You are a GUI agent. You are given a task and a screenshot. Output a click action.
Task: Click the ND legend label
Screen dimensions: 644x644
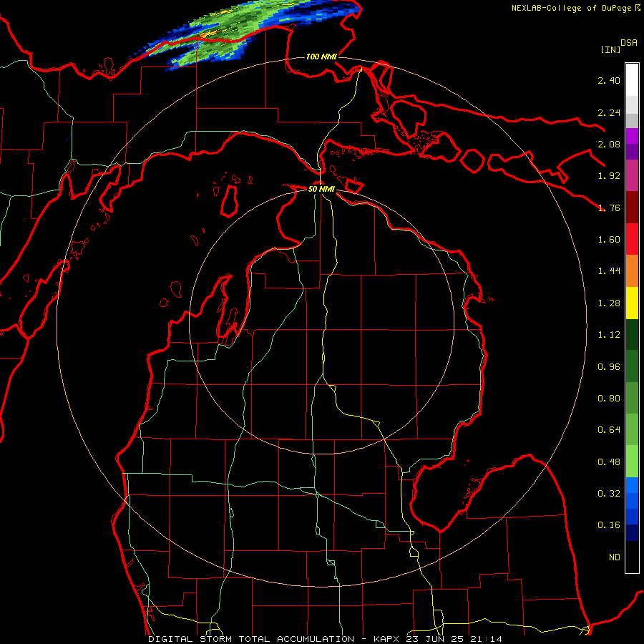click(615, 557)
